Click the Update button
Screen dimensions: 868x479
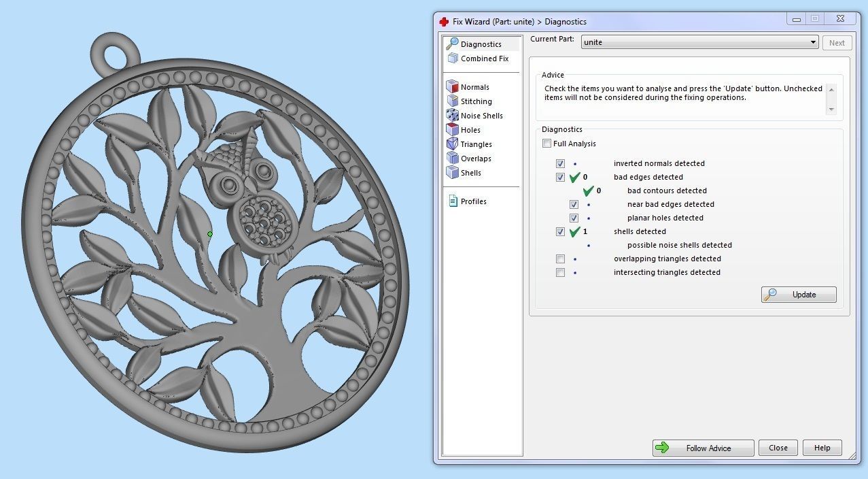coord(799,295)
